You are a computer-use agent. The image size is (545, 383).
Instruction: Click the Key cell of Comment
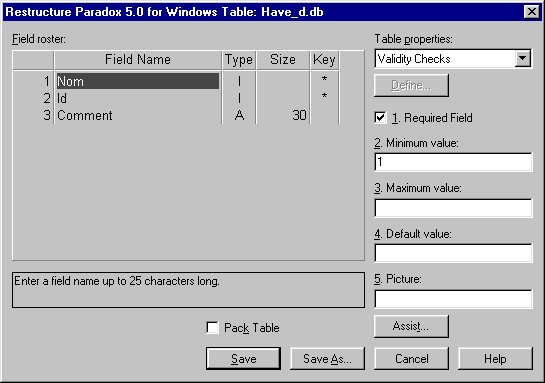point(324,115)
